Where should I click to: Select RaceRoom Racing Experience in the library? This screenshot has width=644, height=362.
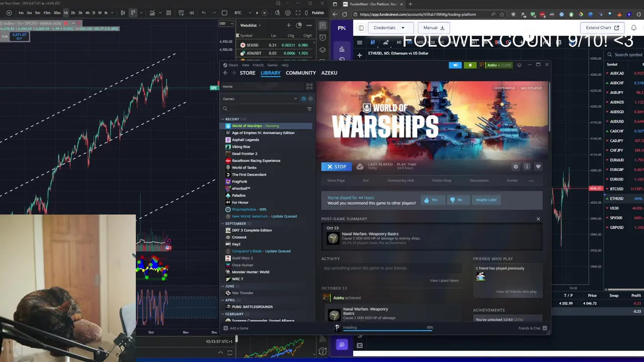pyautogui.click(x=256, y=160)
